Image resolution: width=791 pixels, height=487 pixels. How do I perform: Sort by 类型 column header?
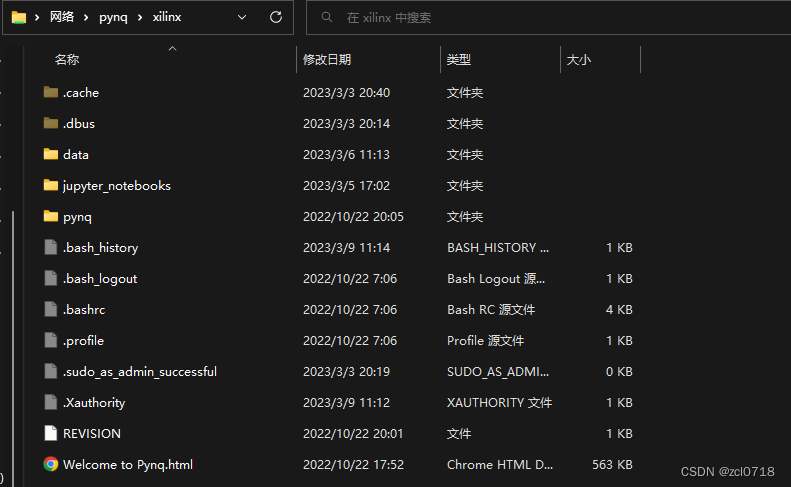[x=459, y=60]
